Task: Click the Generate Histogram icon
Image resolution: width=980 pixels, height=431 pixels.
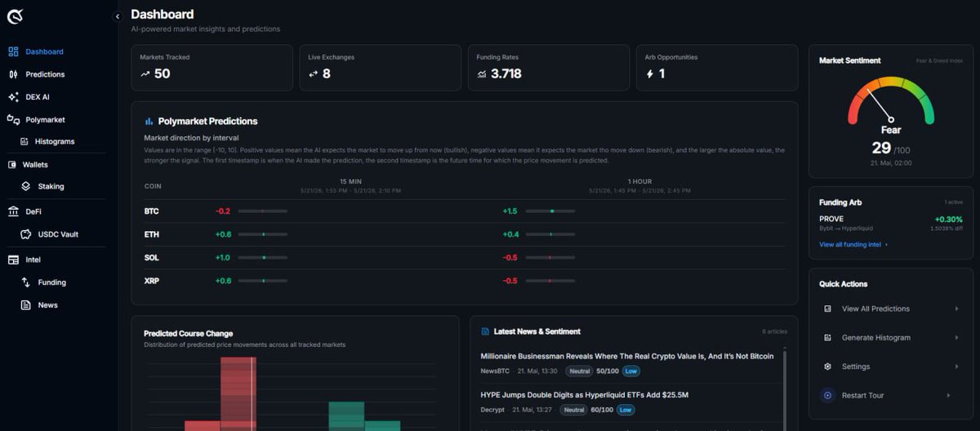Action: [x=827, y=337]
